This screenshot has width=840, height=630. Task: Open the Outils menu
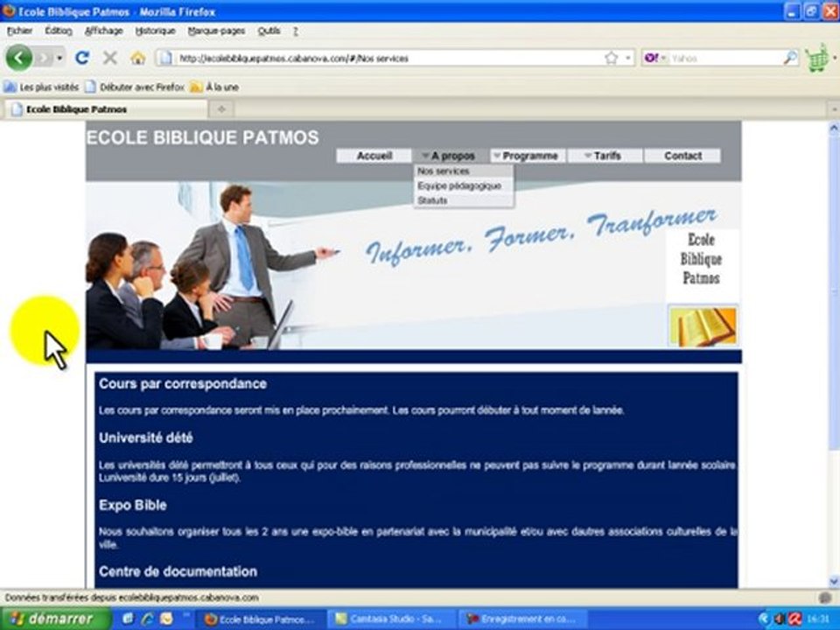click(x=269, y=31)
